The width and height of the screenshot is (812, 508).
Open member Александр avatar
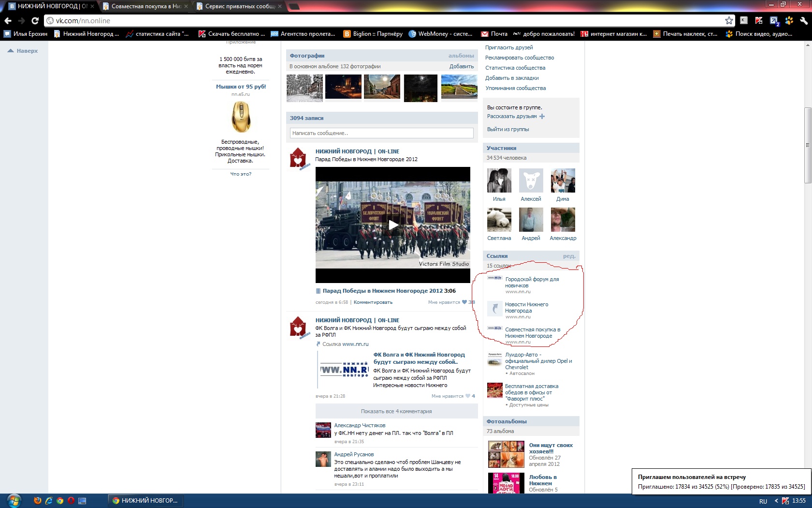[563, 220]
